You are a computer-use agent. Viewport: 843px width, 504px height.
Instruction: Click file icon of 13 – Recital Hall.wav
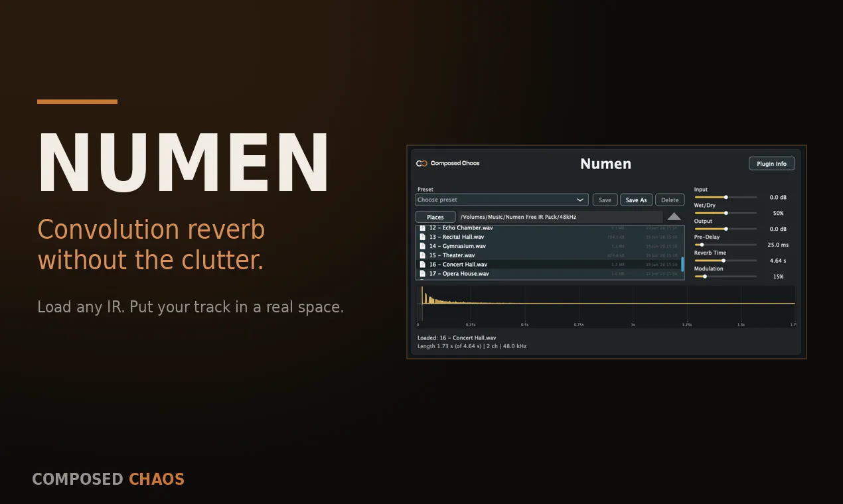[422, 237]
